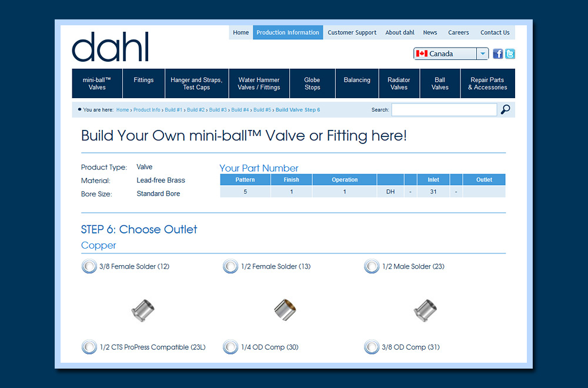This screenshot has height=388, width=588.
Task: Open the Fittings category
Action: [x=143, y=83]
